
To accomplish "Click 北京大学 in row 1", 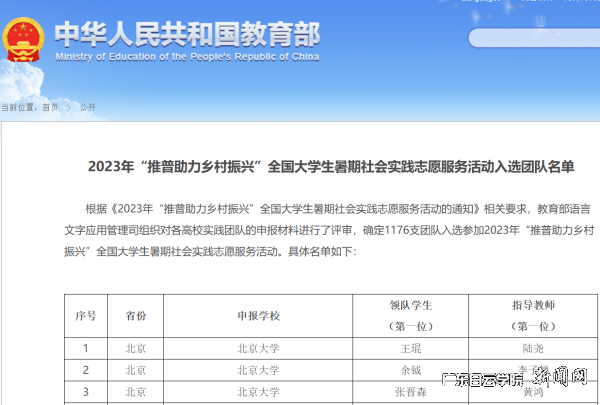I will tap(258, 349).
